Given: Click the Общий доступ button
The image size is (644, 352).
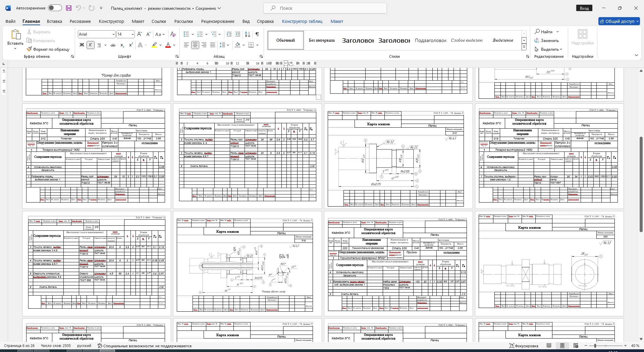Looking at the screenshot, I should [619, 21].
